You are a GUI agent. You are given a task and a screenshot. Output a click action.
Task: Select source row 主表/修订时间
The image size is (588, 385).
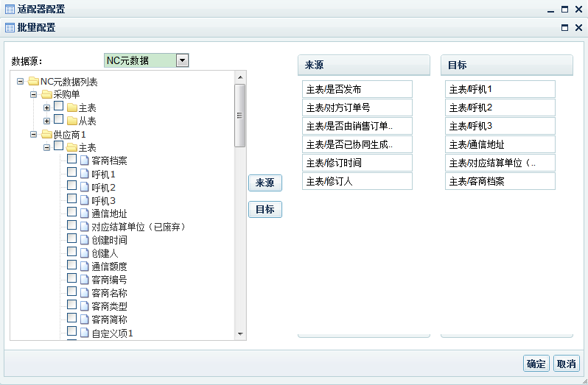click(357, 163)
